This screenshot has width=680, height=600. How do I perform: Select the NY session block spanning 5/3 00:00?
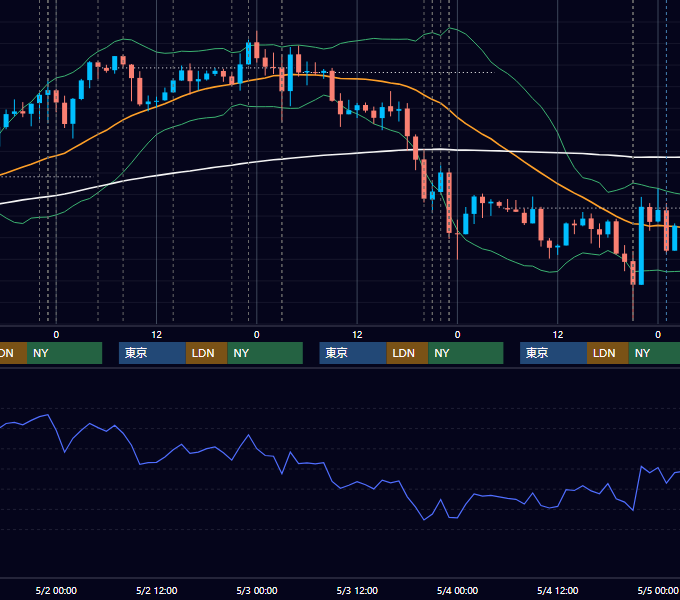pos(265,353)
